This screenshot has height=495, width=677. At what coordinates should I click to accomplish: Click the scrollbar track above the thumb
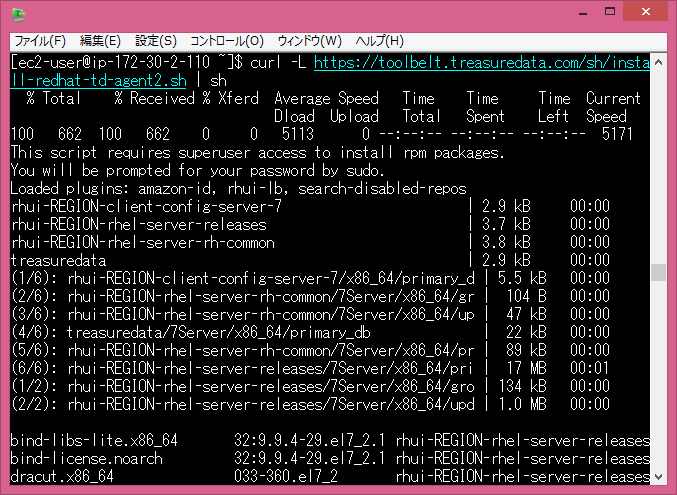point(657,160)
